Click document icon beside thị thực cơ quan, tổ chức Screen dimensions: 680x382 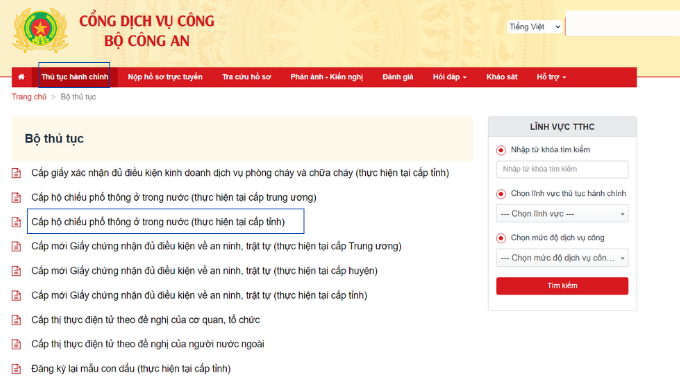point(16,320)
